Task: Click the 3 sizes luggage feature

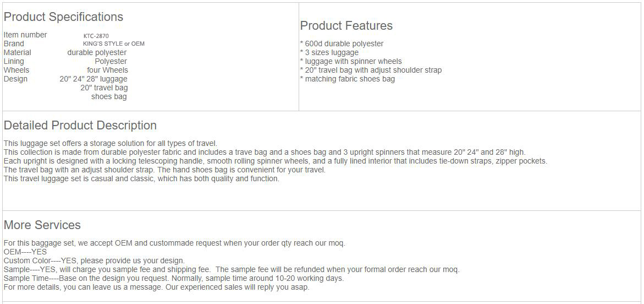Action: click(x=329, y=53)
